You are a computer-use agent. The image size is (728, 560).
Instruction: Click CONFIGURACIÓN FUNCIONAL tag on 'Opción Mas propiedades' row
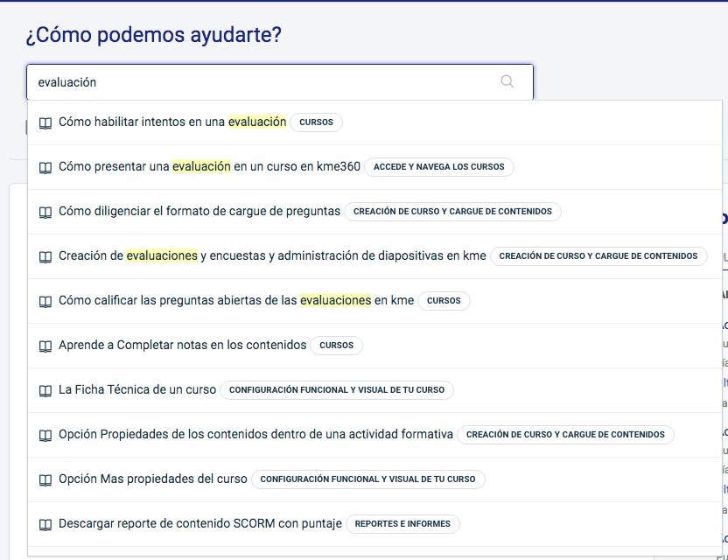[367, 479]
